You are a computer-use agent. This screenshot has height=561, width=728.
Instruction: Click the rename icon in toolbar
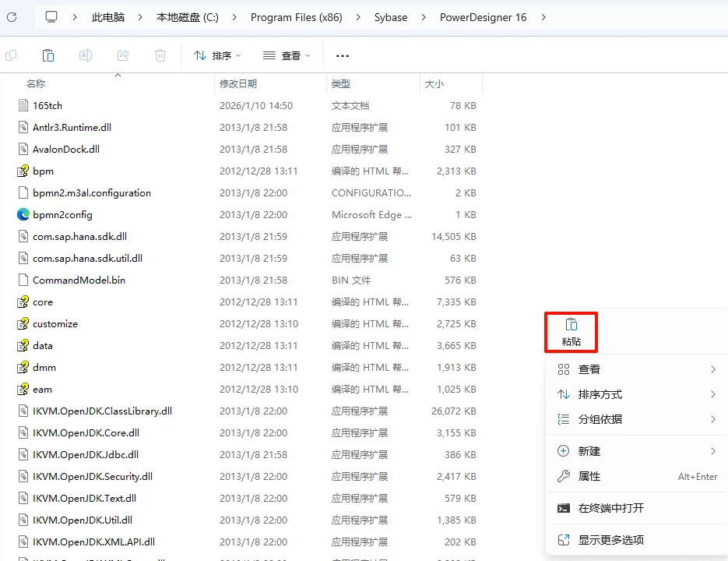[x=86, y=55]
